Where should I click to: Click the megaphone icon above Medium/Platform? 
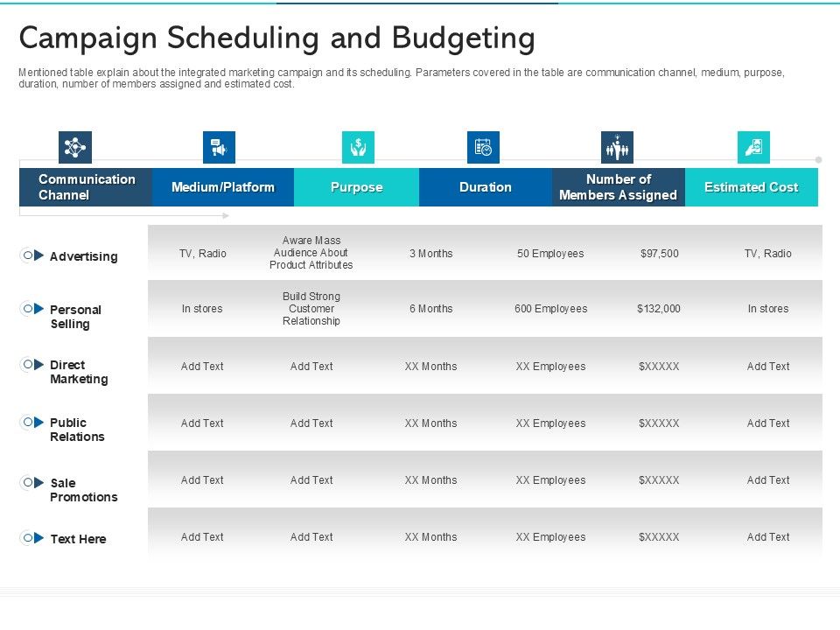[x=219, y=148]
